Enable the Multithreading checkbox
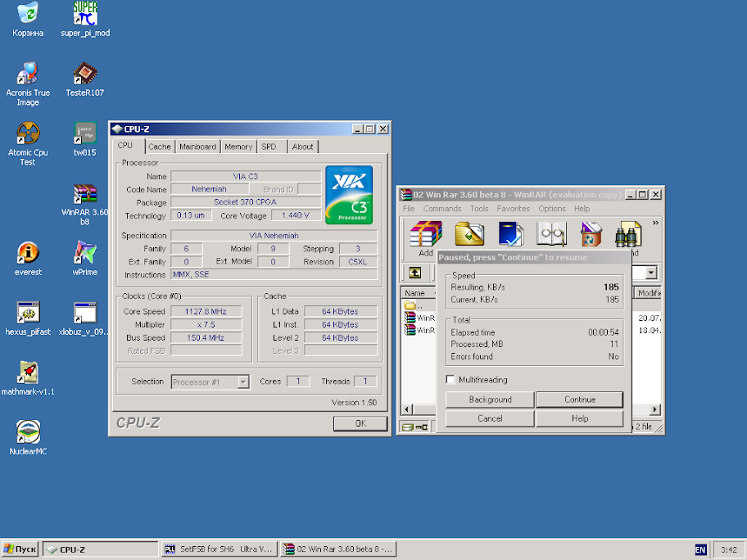The image size is (747, 560). 450,380
